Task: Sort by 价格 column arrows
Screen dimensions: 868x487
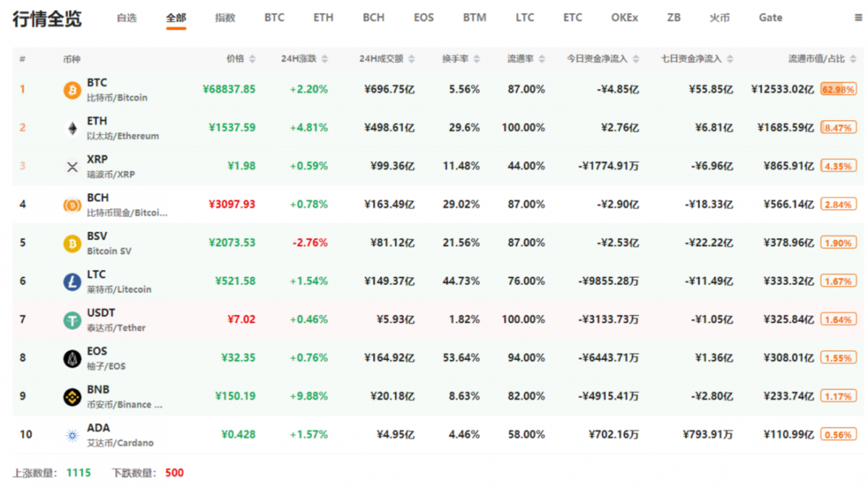Action: [x=252, y=59]
